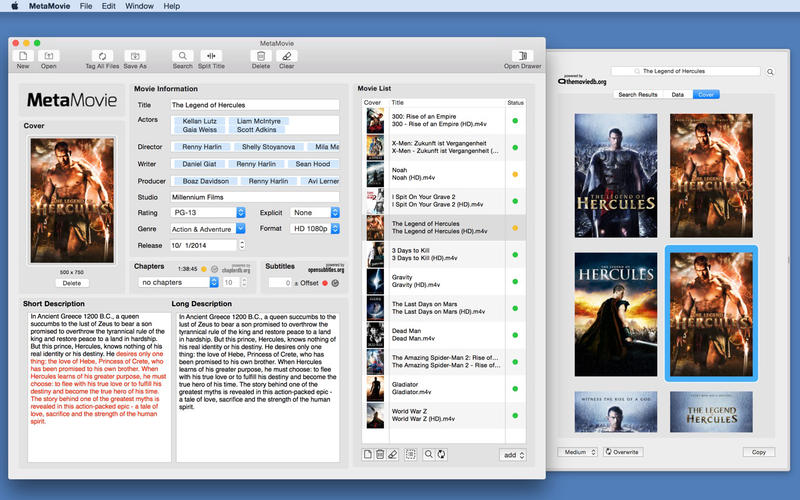Select the Data segment in the drawer

click(677, 95)
